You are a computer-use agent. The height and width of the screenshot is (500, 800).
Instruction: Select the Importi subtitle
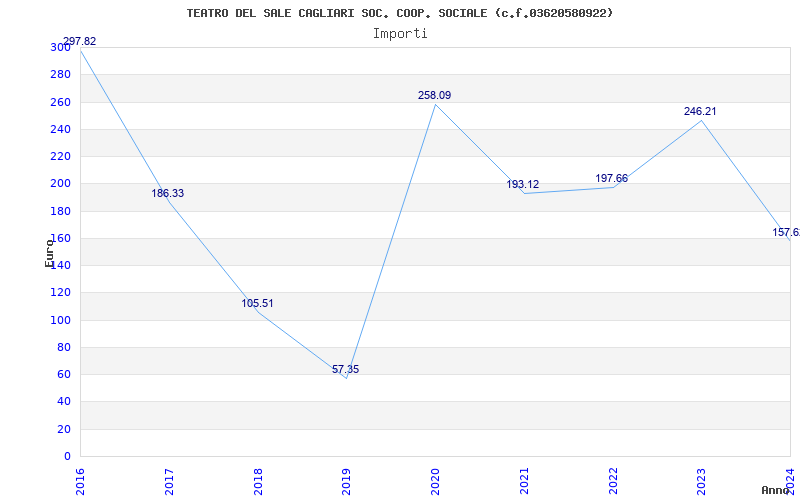pyautogui.click(x=400, y=34)
